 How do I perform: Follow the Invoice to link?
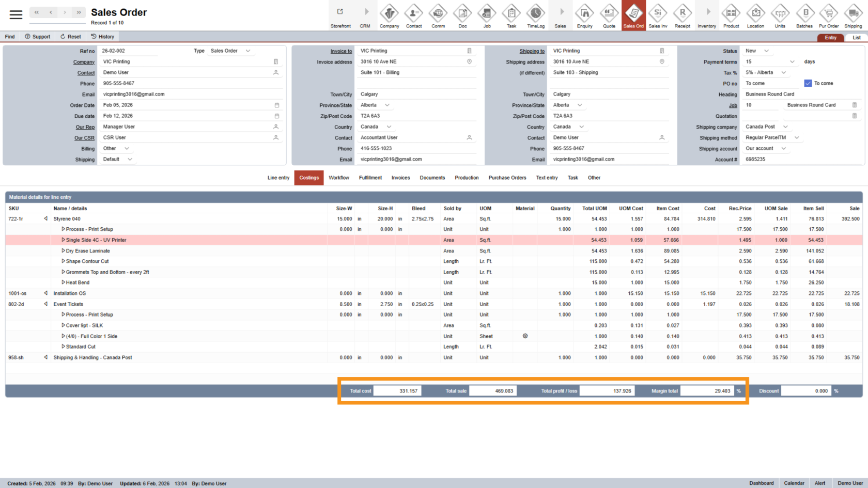coord(341,51)
